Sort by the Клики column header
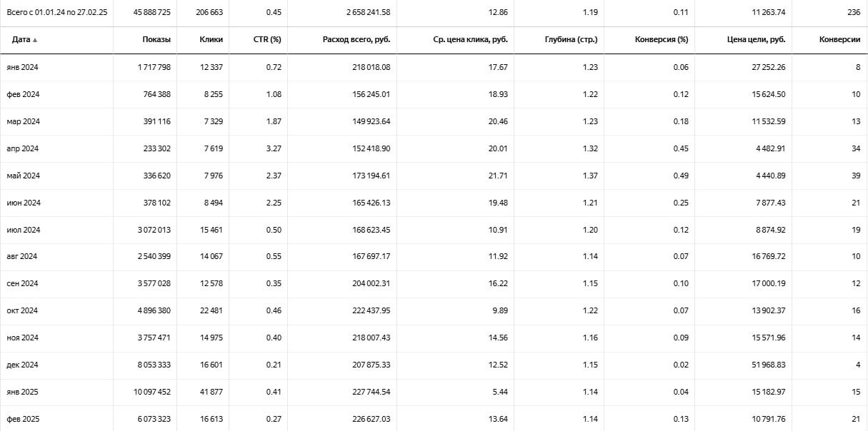 tap(211, 40)
